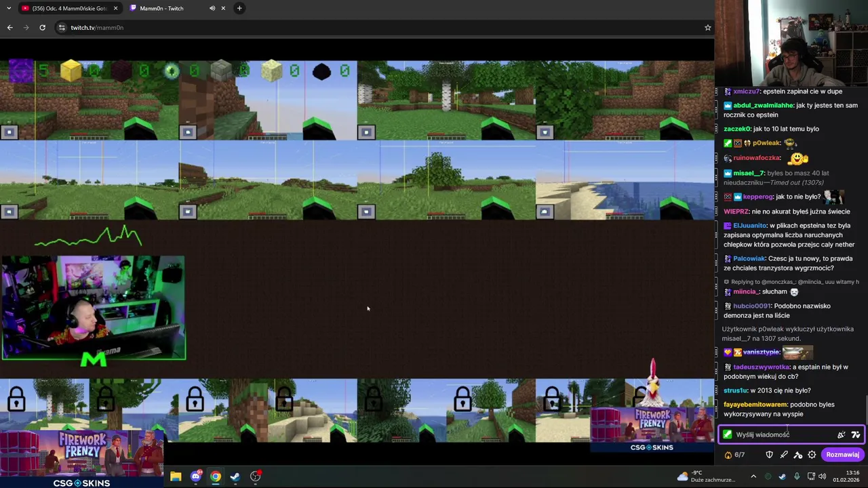Click username WIEPRZ in chat
Viewport: 868px width, 488px height.
(x=736, y=211)
